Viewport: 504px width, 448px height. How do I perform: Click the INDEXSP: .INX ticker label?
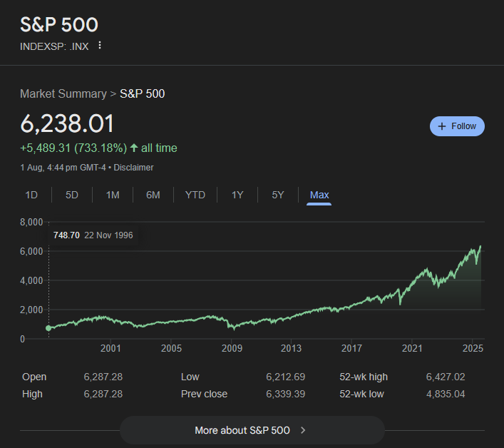coord(54,46)
